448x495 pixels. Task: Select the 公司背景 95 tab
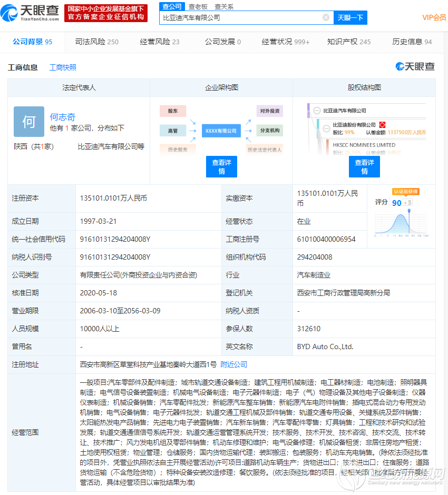click(x=33, y=42)
